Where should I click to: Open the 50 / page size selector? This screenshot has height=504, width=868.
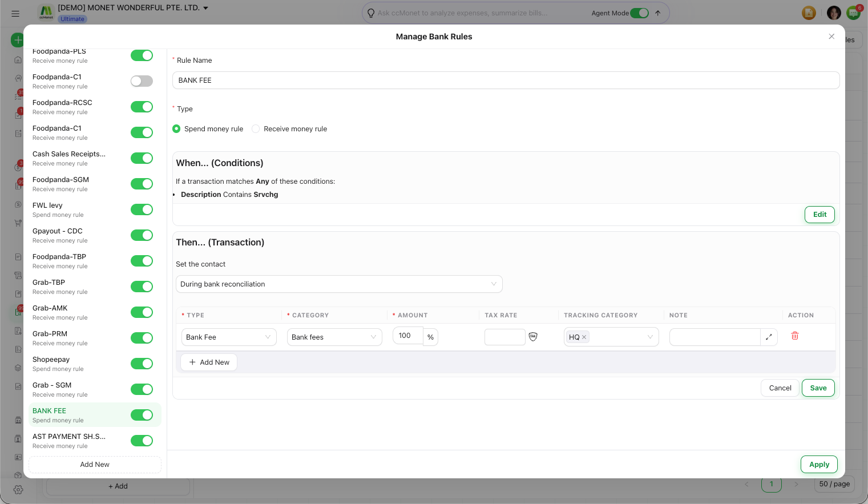coord(834,484)
